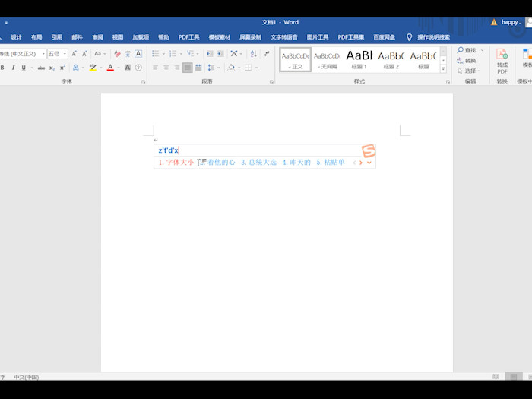The image size is (532, 399).
Task: Apply 标题 2 style
Action: [391, 60]
